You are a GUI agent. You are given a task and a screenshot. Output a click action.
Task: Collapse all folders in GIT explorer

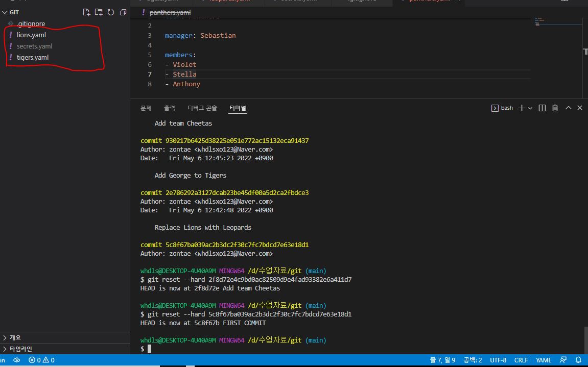(123, 12)
